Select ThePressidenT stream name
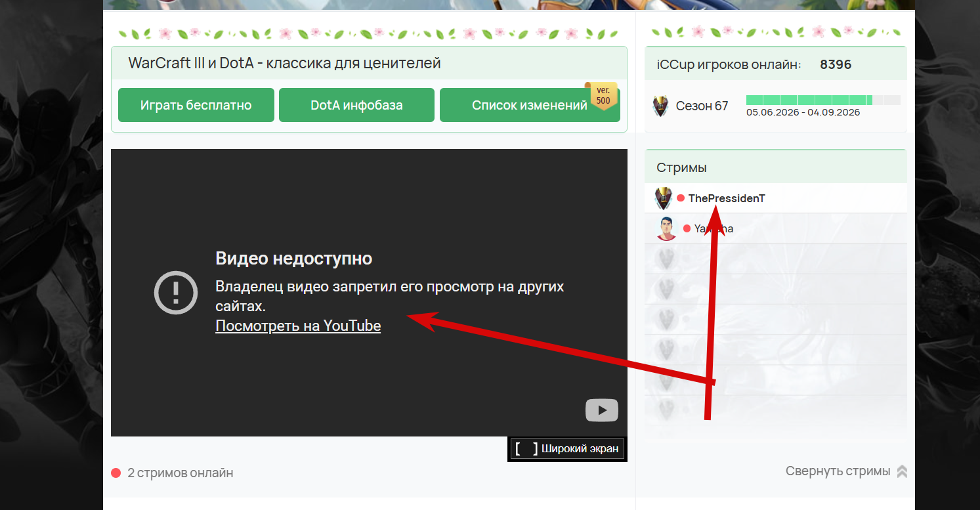Viewport: 980px width, 510px height. coord(727,198)
